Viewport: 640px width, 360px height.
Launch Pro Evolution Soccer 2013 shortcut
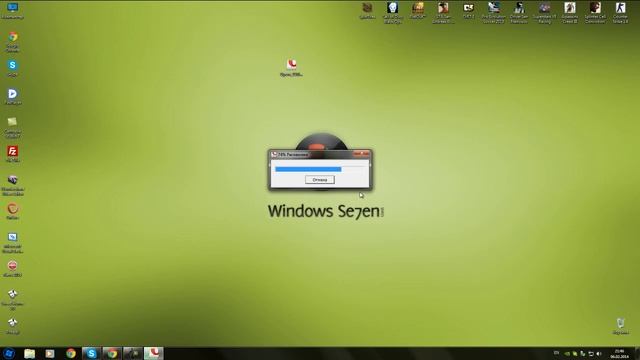tap(494, 13)
